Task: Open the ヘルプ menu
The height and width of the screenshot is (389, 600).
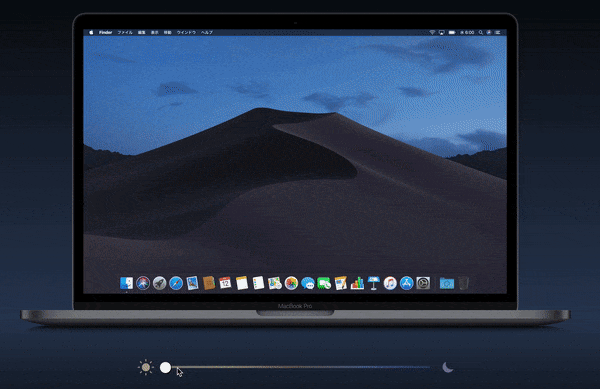Action: click(x=207, y=33)
